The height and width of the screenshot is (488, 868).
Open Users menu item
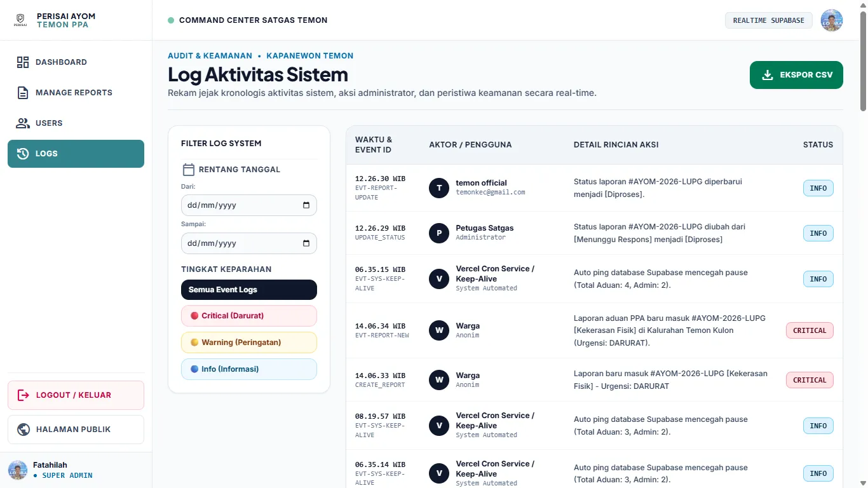pos(76,123)
